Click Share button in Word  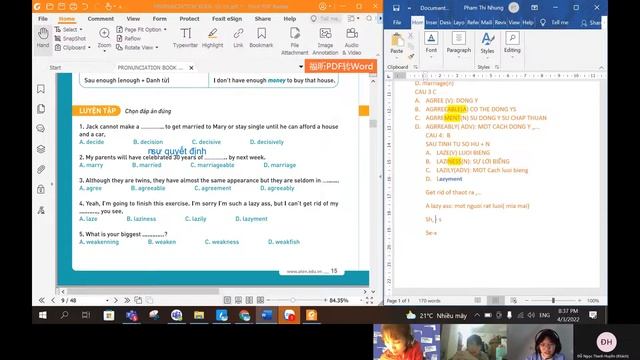click(x=591, y=22)
